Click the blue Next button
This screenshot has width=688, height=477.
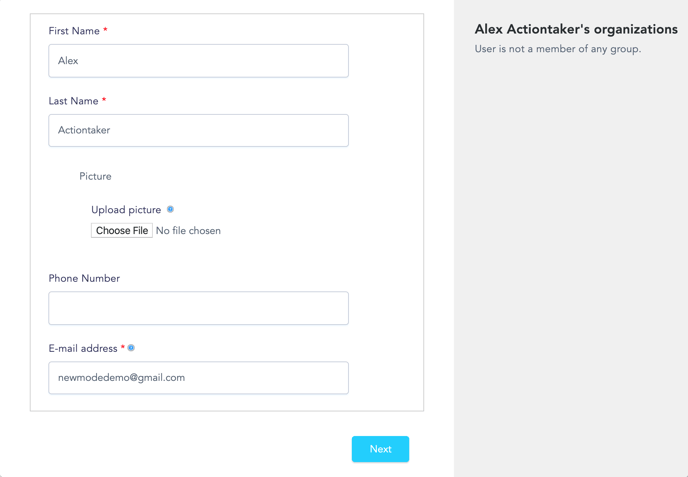(x=380, y=449)
